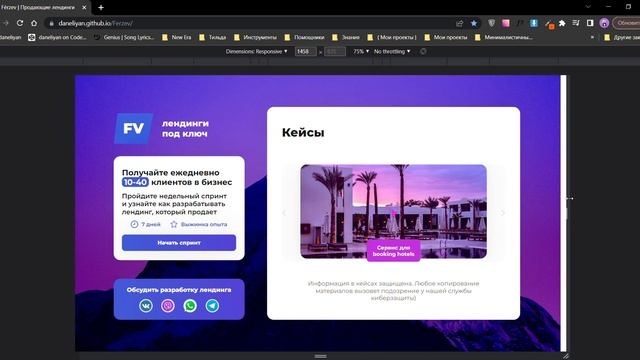Viewport: 640px width, 360px height.
Task: Open the WhatsApp contact icon
Action: click(190, 305)
